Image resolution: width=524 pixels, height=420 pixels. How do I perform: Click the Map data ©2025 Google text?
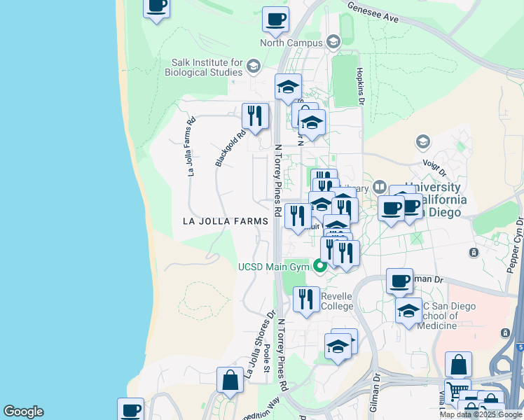click(x=481, y=415)
